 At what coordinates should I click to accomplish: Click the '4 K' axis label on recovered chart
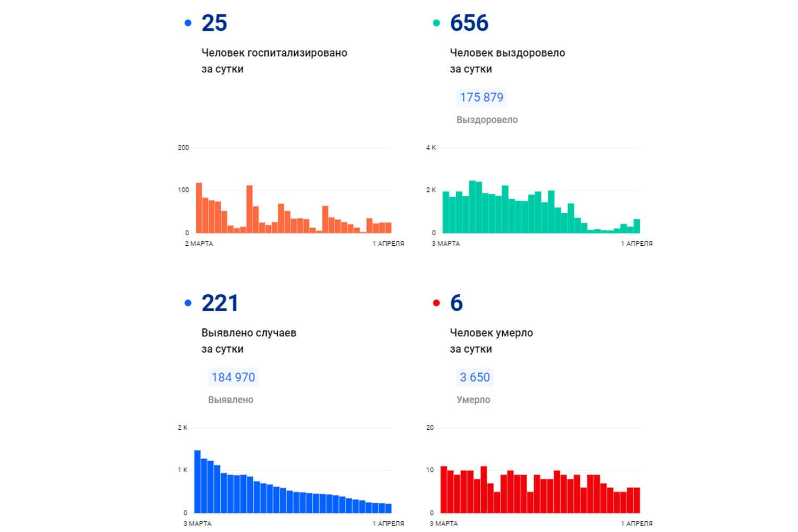[431, 148]
